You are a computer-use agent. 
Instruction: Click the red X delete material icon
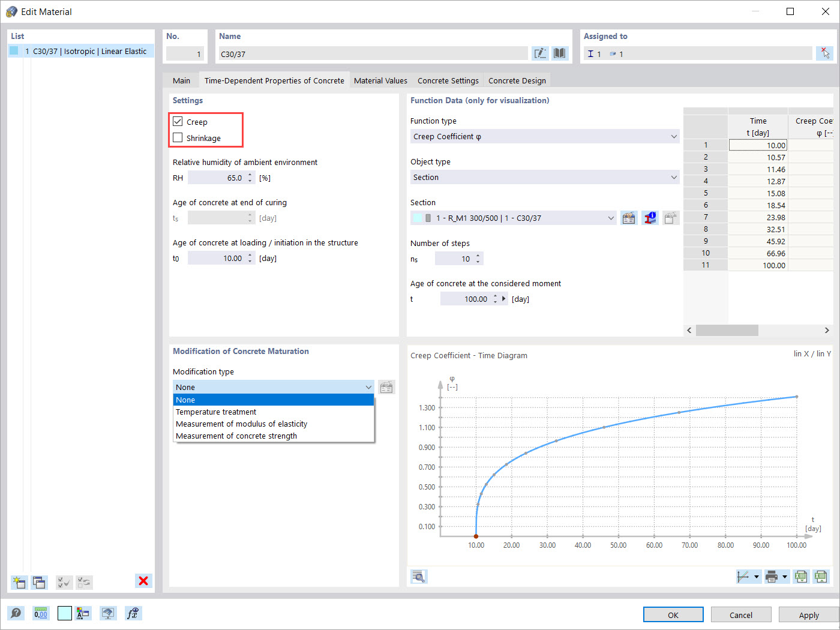coord(143,581)
